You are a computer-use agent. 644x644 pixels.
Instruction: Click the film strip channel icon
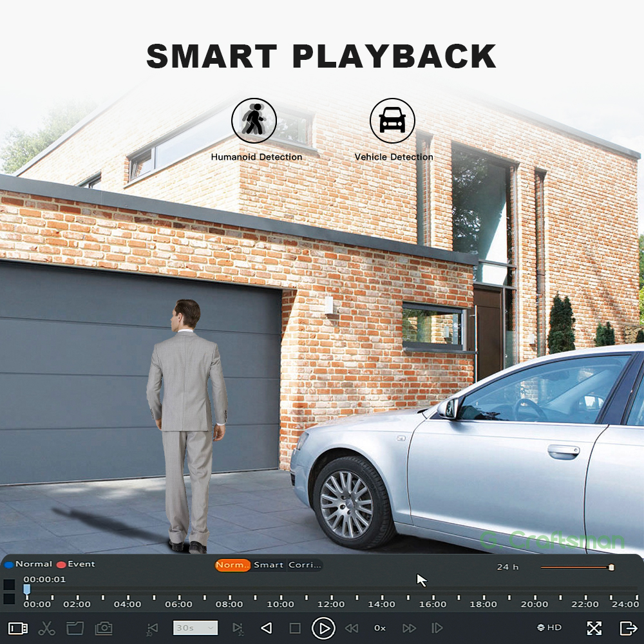pos(17,628)
